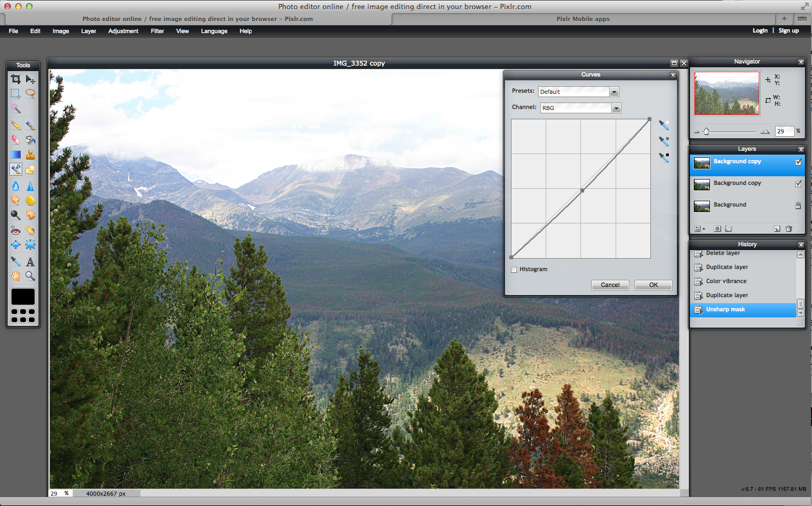
Task: Delete layer with the trash icon
Action: [x=789, y=229]
